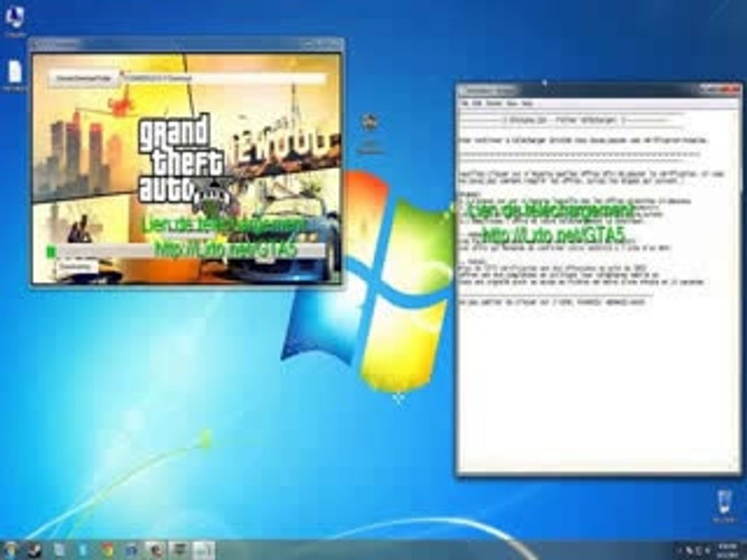Focus the download path field in GTA window

pos(223,78)
